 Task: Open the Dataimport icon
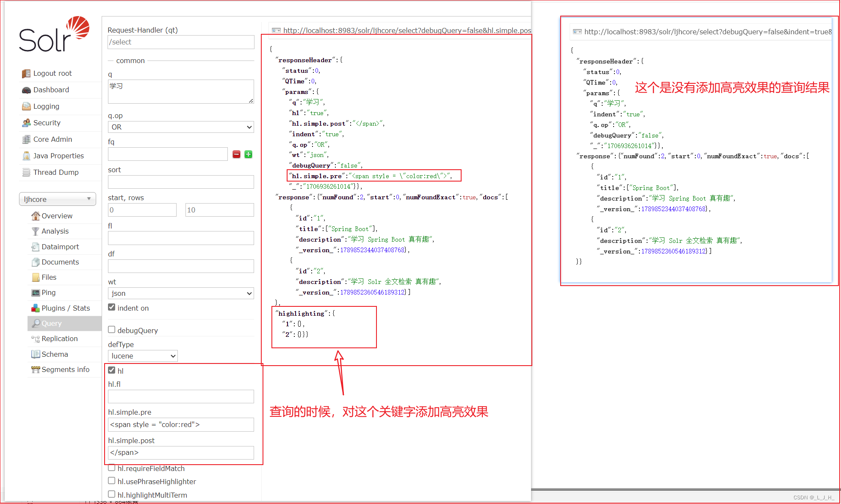coord(36,247)
